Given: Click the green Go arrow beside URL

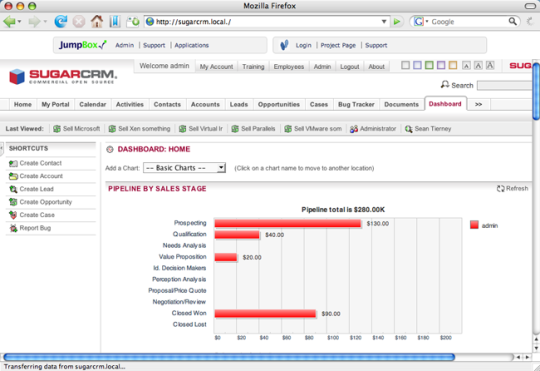Looking at the screenshot, I should point(397,22).
